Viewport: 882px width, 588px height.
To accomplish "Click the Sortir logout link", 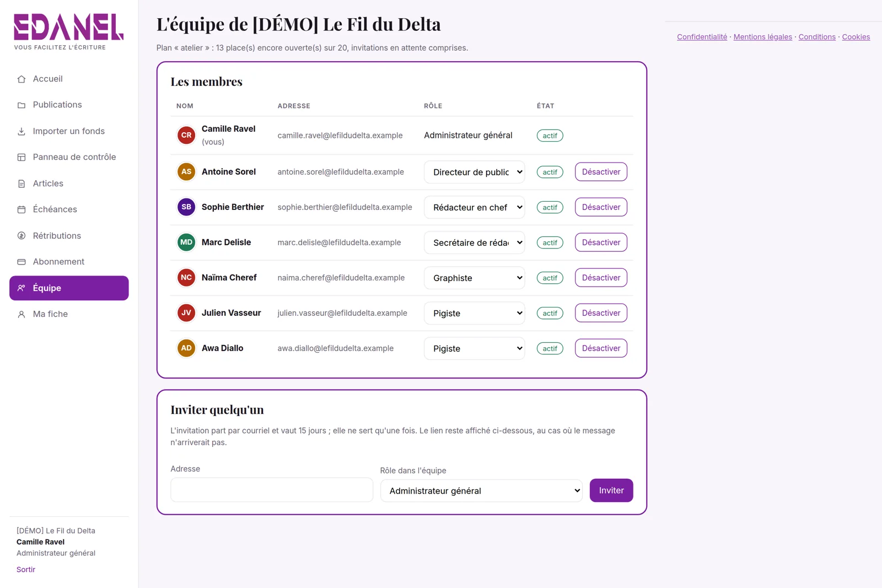I will click(26, 569).
